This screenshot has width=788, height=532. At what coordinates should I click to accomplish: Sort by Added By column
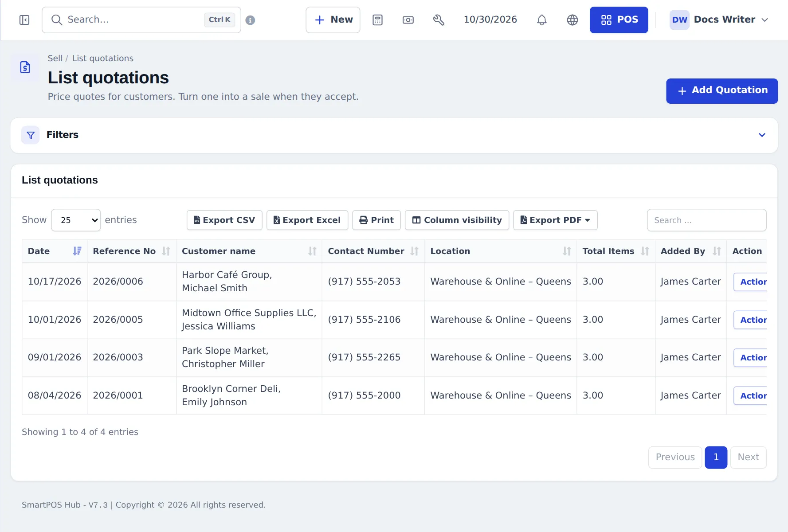pos(691,251)
